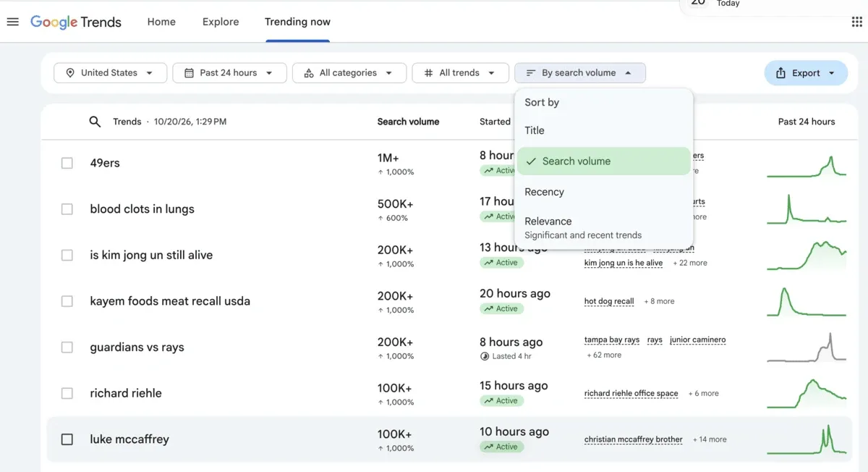This screenshot has height=472, width=868.
Task: Open the christian mccaffrey brother link
Action: pyautogui.click(x=634, y=439)
